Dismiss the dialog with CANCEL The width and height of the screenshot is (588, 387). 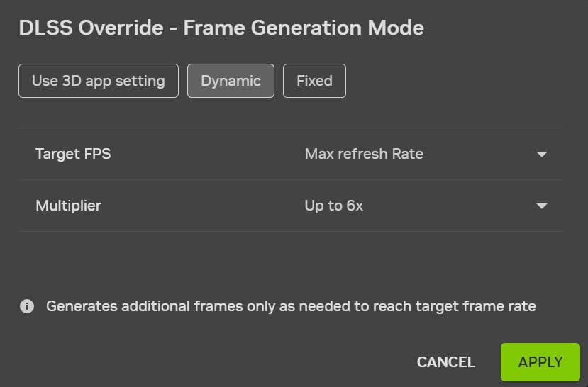click(445, 362)
